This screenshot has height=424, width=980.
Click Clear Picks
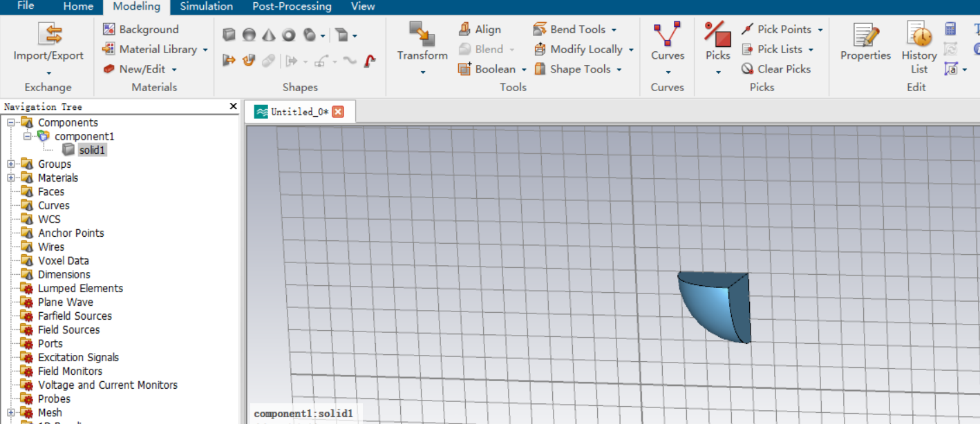[x=776, y=69]
